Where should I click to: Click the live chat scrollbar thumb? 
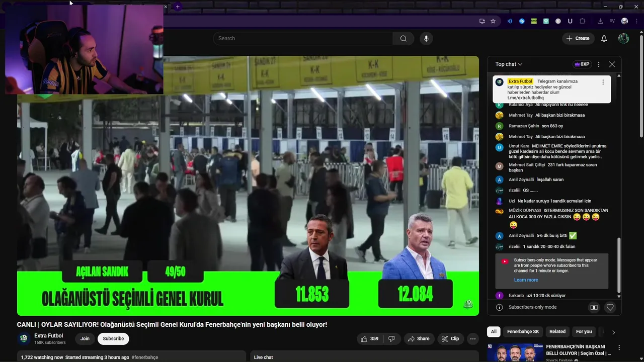pyautogui.click(x=619, y=265)
